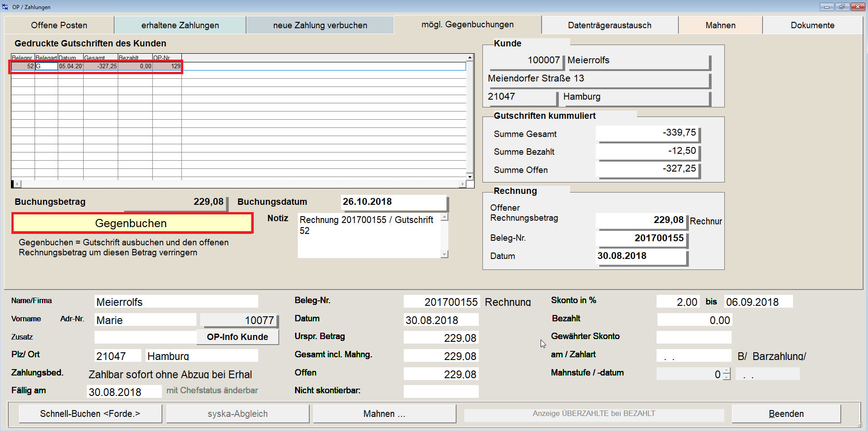
Task: Click scroll down arrow of Gutschriften table
Action: [x=470, y=177]
